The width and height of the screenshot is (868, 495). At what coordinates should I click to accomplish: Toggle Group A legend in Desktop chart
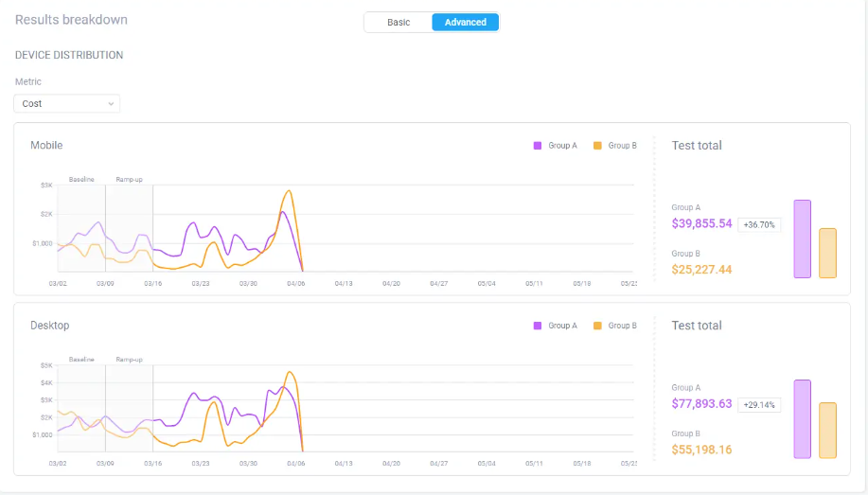click(556, 326)
